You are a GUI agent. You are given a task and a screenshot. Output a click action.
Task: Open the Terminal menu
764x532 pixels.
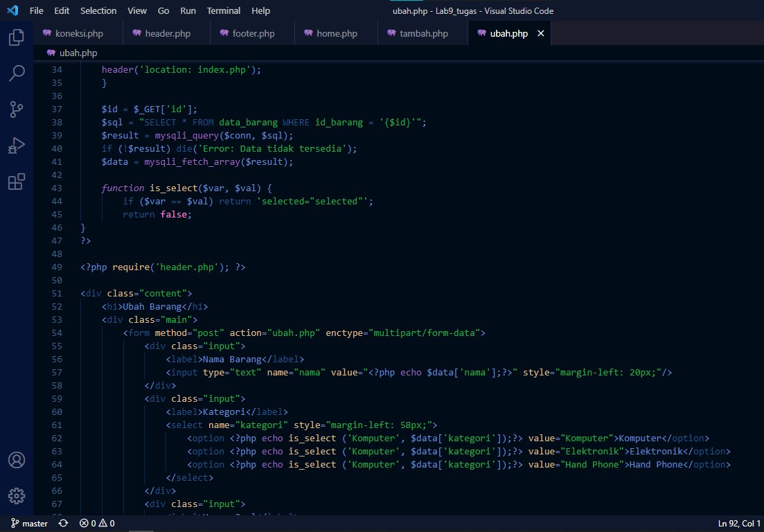point(224,10)
